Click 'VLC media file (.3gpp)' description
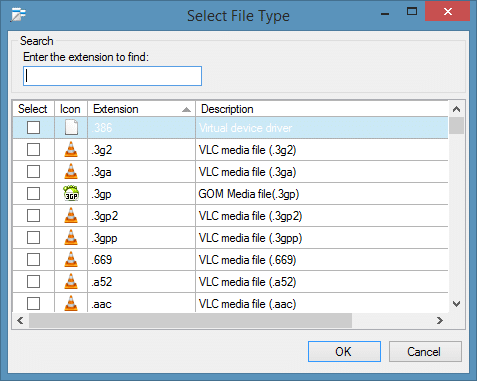477x381 pixels. coord(250,238)
